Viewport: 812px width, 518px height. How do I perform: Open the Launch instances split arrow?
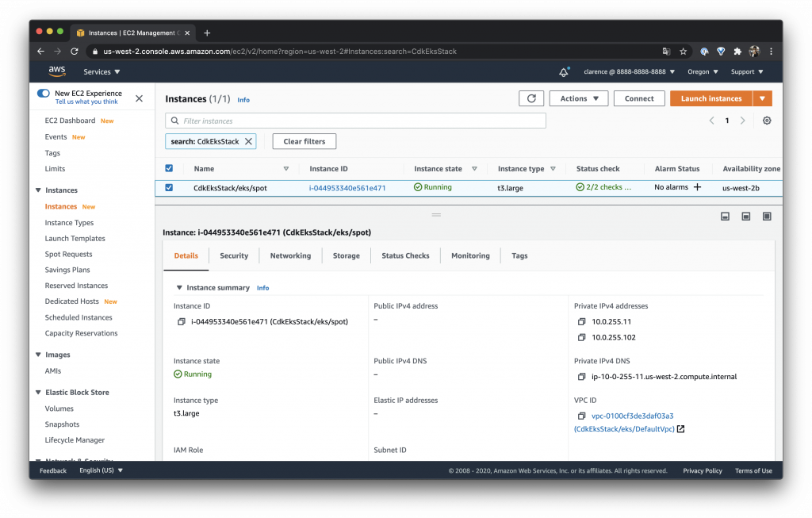coord(762,98)
